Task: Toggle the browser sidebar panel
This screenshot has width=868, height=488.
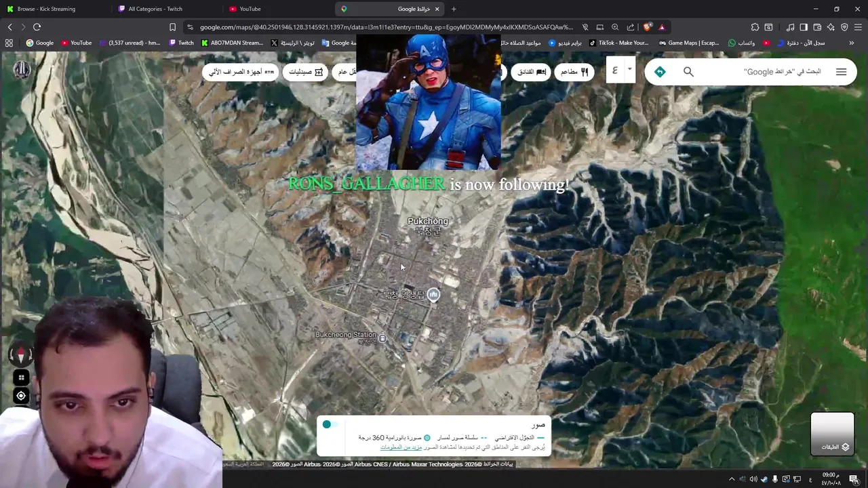Action: pos(804,27)
